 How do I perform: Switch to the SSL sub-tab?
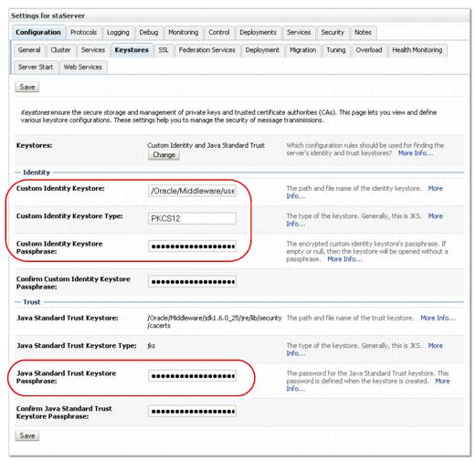point(164,50)
